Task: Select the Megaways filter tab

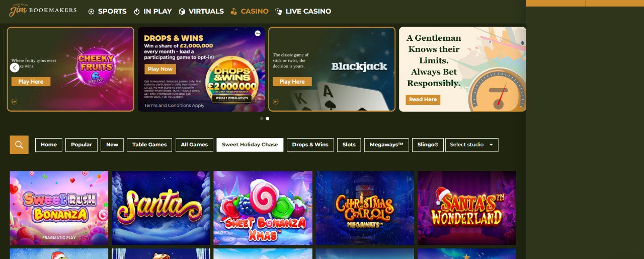Action: 386,145
